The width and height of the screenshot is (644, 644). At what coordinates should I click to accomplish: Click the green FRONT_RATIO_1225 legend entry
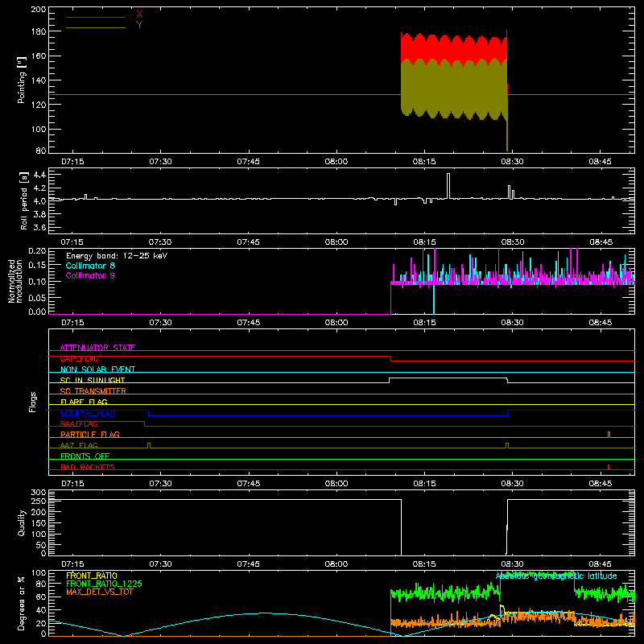(104, 584)
